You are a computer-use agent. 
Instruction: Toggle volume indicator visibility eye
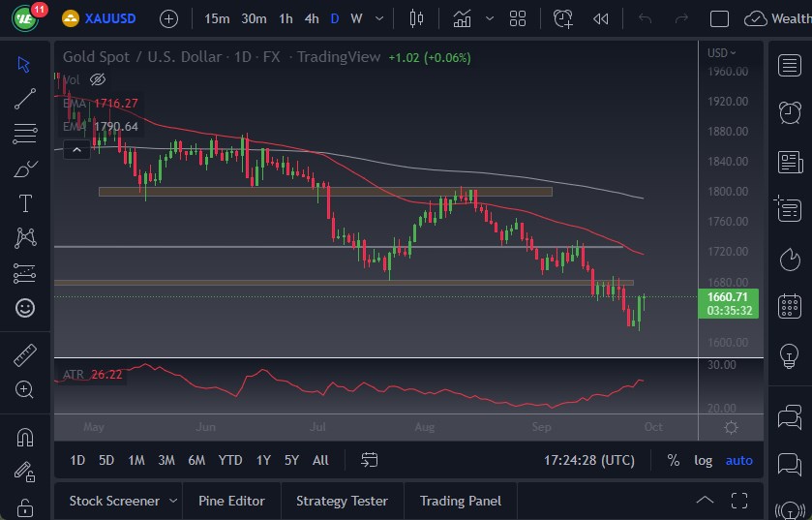(98, 79)
